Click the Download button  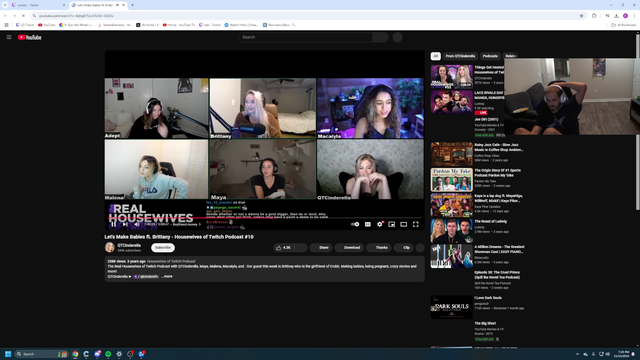(x=349, y=247)
